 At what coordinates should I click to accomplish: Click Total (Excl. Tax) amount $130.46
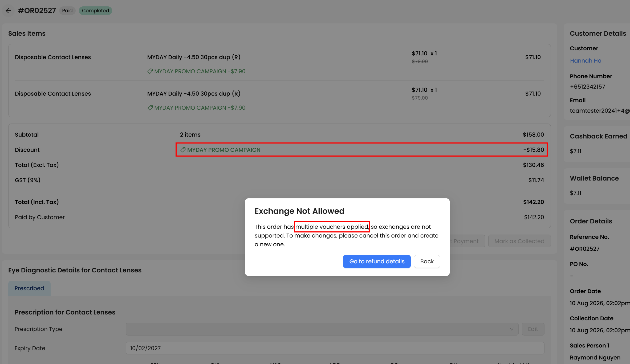point(533,165)
